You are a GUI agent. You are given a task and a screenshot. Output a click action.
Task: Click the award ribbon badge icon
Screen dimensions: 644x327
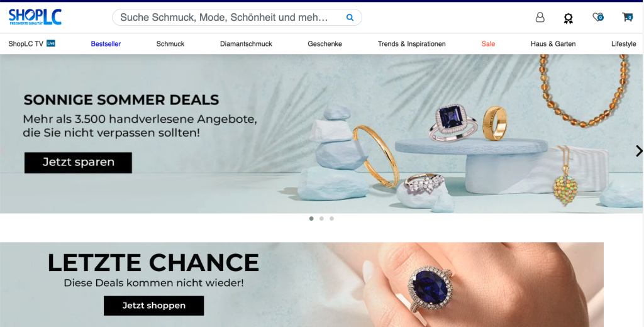(568, 18)
